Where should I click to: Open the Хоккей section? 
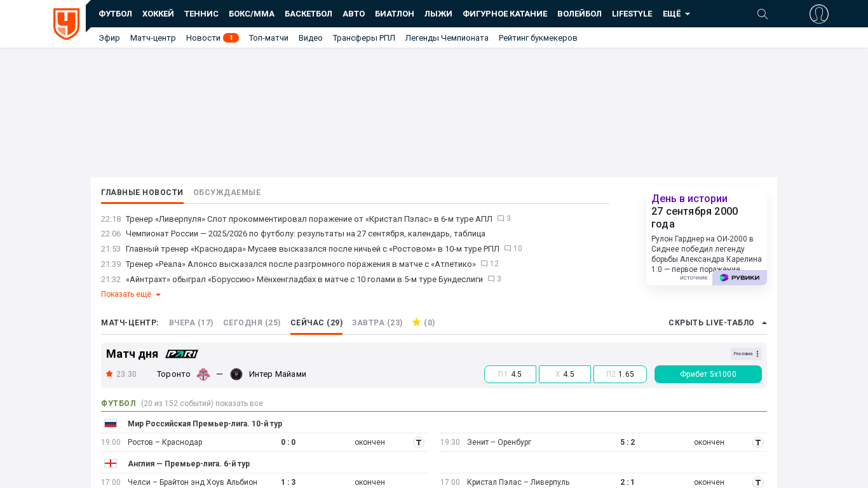pyautogui.click(x=158, y=14)
